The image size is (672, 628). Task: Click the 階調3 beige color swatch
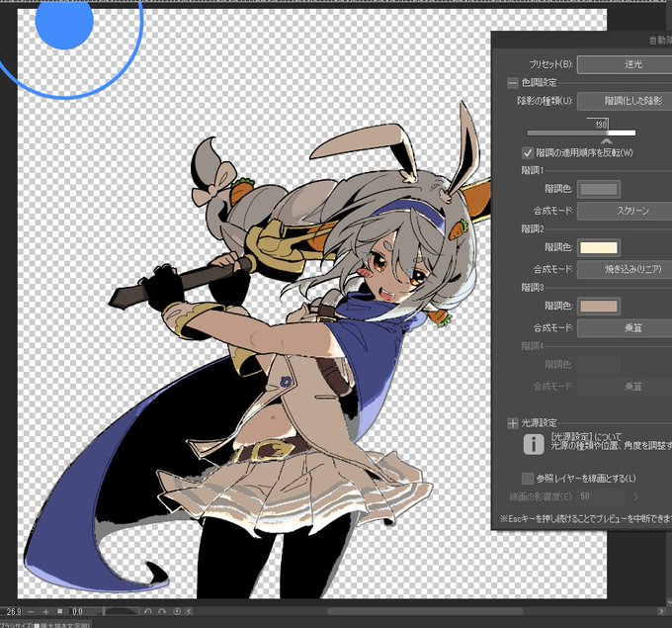coord(599,306)
